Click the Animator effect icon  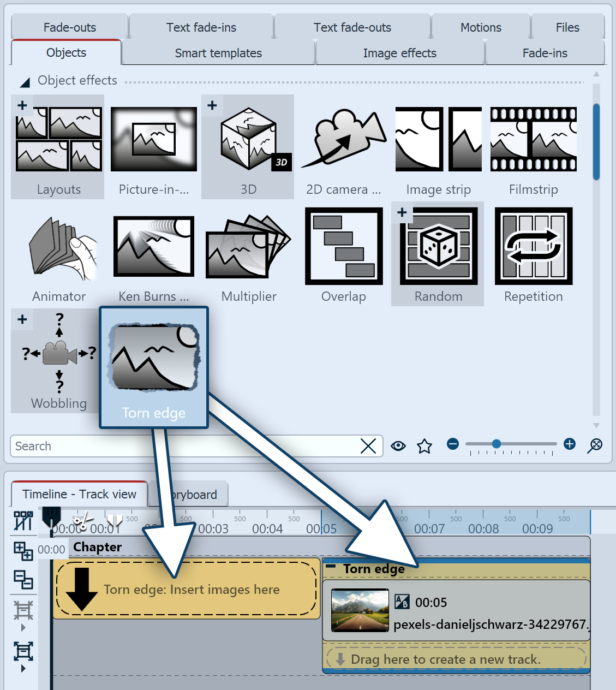59,247
